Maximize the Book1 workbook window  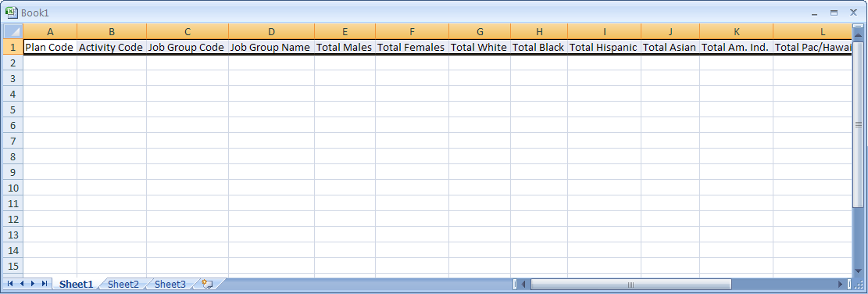834,13
